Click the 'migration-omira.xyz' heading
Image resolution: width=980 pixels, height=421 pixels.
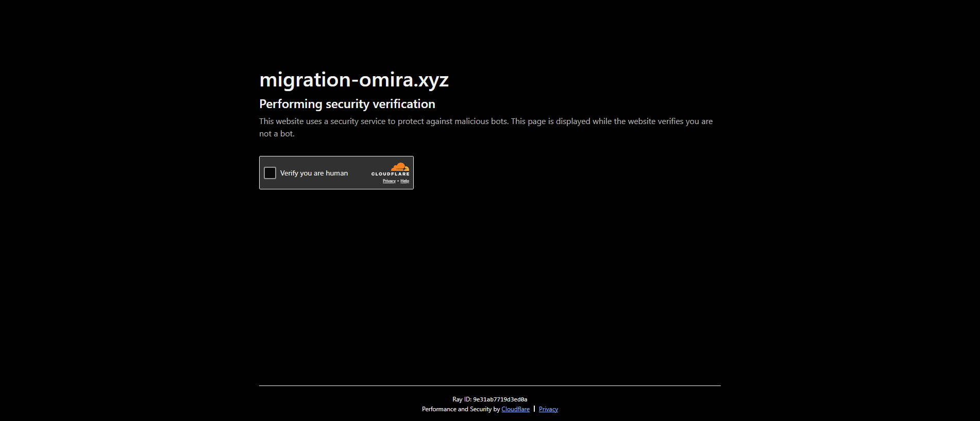[354, 80]
